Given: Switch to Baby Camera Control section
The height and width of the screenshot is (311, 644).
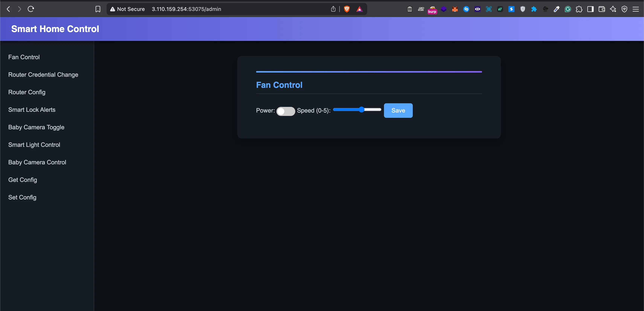Looking at the screenshot, I should pyautogui.click(x=37, y=162).
